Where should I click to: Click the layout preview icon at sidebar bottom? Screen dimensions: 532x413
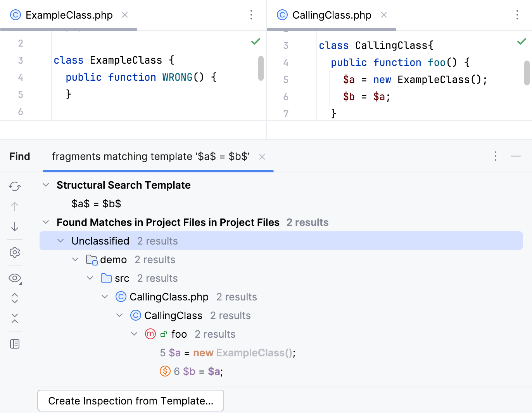click(15, 344)
